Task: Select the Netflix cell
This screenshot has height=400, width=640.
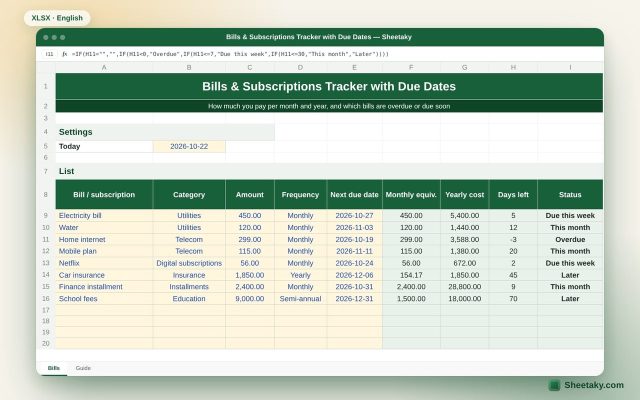Action: pos(104,263)
